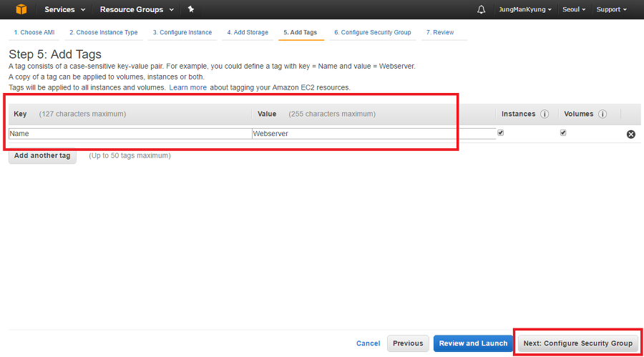Open the Resource Groups dropdown
This screenshot has width=644, height=357.
(x=136, y=9)
